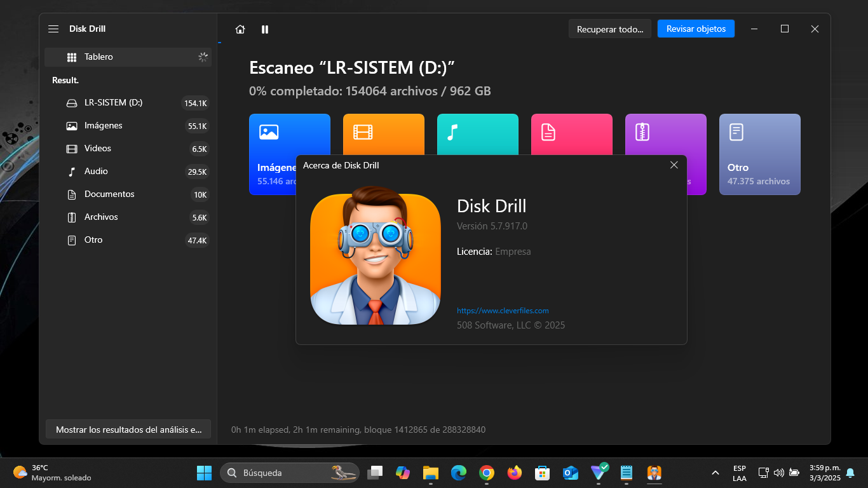Screen dimensions: 868x488
Task: Click the Versión 5.7.917.0 text
Action: pos(492,226)
